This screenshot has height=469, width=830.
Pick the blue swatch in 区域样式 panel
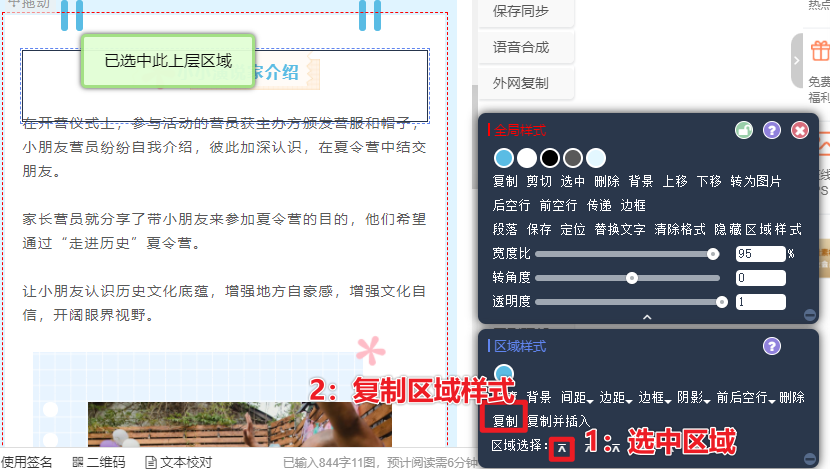point(503,372)
